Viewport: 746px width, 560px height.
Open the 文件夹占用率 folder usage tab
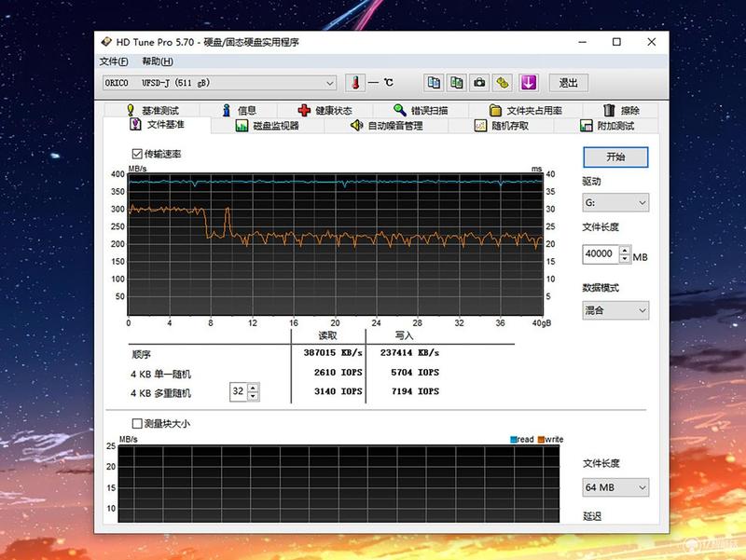pyautogui.click(x=526, y=110)
